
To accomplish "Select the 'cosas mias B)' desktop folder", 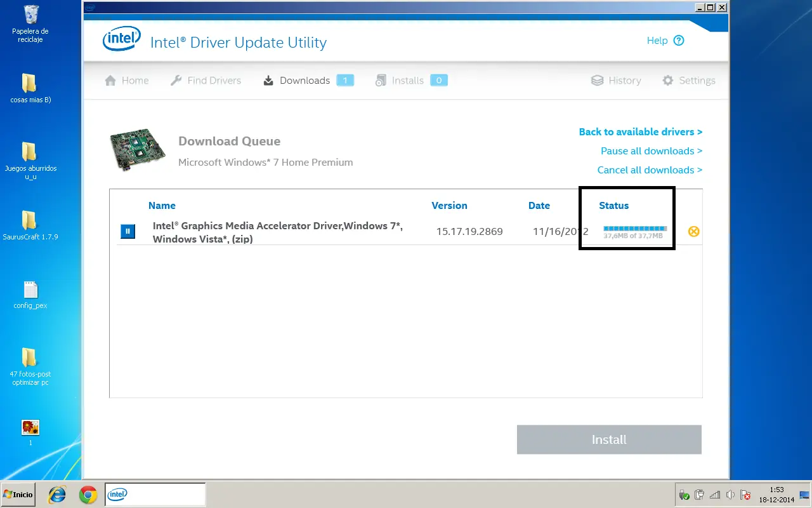I will (30, 88).
